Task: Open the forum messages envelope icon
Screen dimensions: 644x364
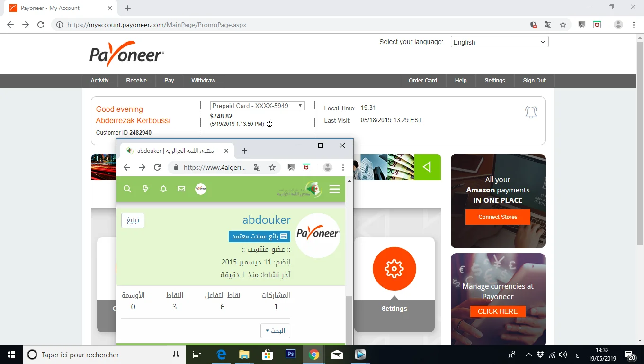Action: [181, 189]
